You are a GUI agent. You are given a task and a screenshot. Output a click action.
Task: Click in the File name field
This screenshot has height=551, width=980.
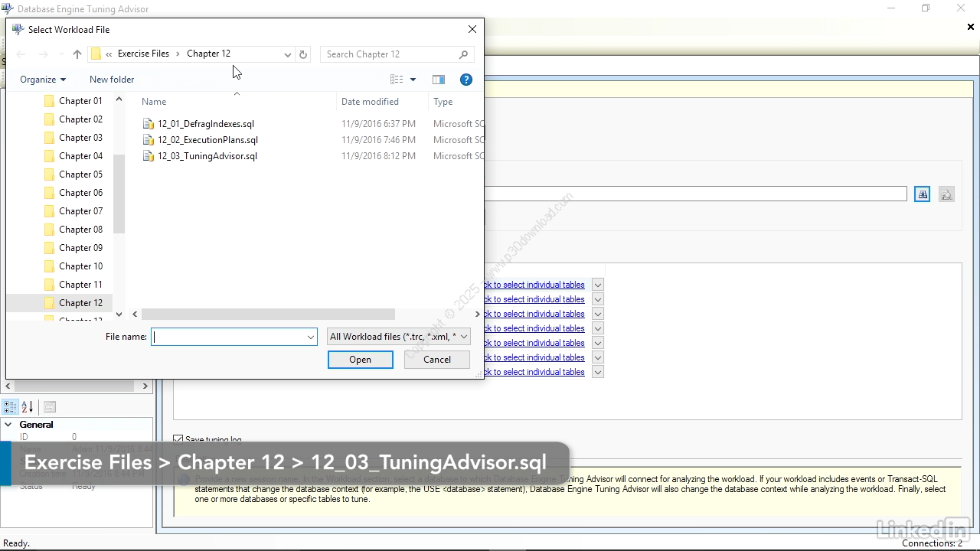[x=228, y=337]
